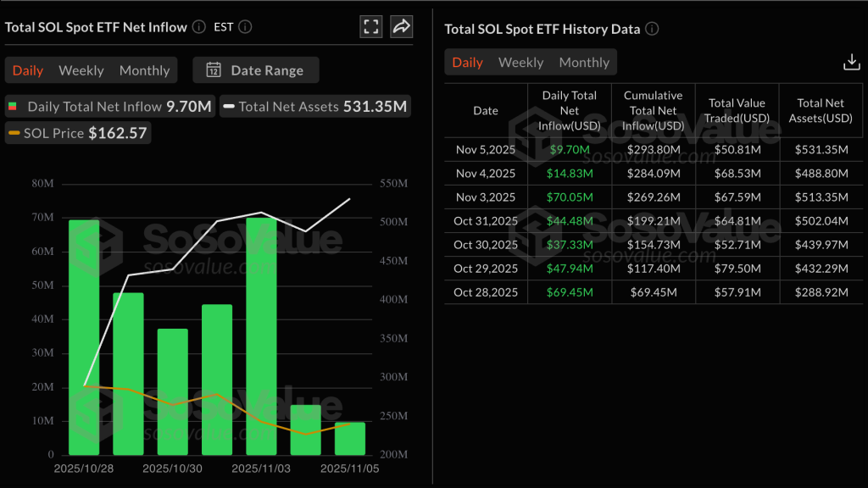Select Daily tab in chart panel
Screen dimensions: 868x488
(28, 70)
